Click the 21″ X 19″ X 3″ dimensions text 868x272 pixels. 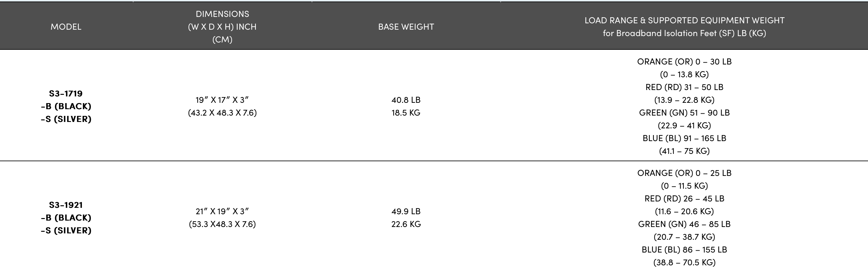(x=222, y=211)
